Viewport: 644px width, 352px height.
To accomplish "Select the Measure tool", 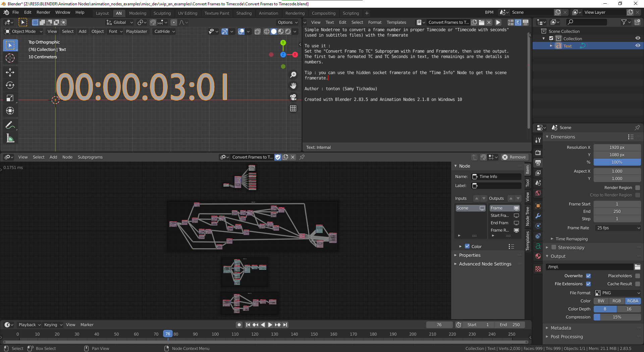I will click(x=10, y=138).
